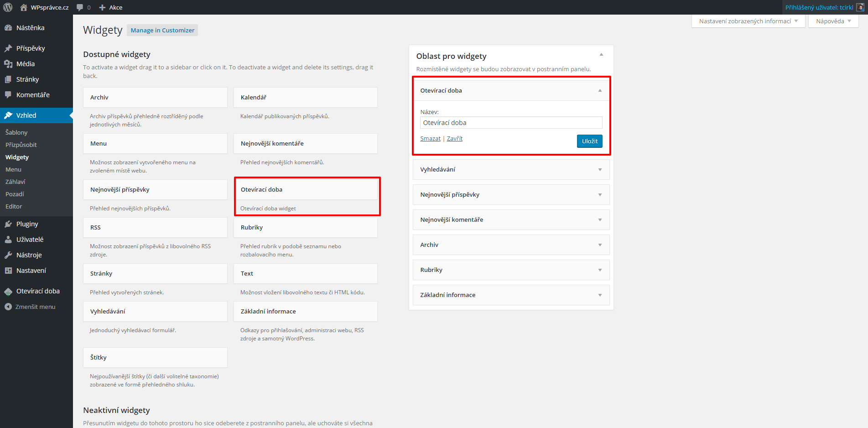
Task: Select the Widgety submenu item
Action: [17, 157]
